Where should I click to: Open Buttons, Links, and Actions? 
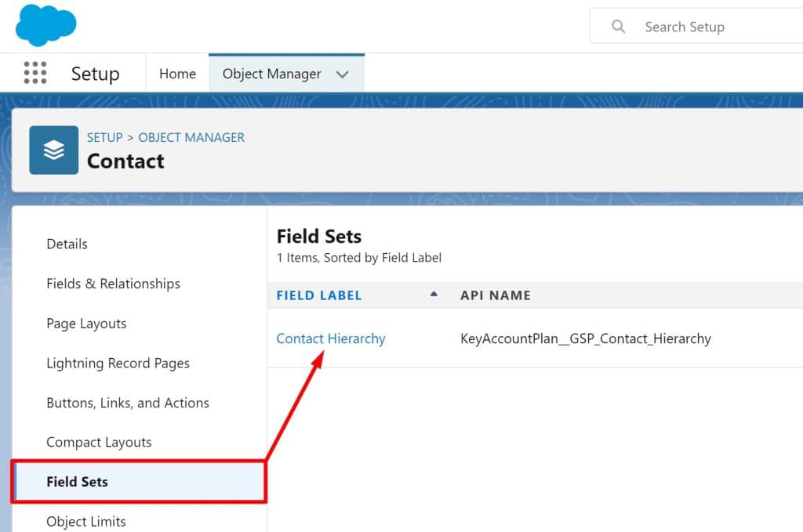click(x=128, y=403)
